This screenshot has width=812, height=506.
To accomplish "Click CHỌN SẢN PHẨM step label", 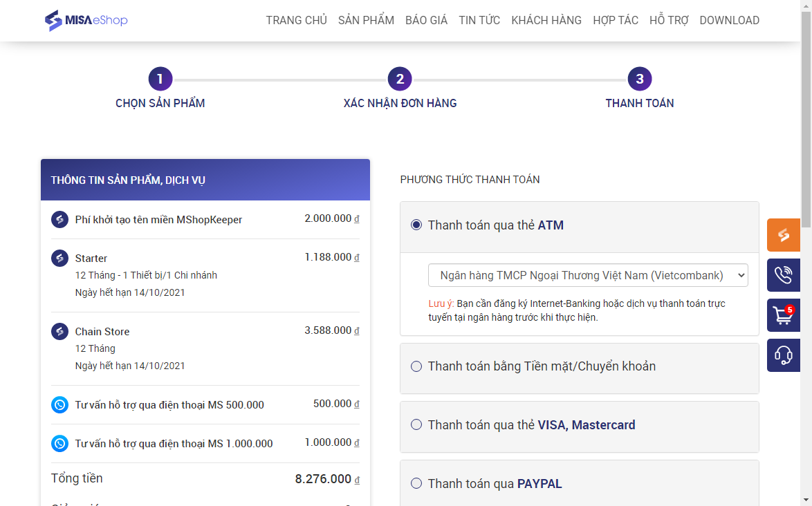I will pos(160,103).
